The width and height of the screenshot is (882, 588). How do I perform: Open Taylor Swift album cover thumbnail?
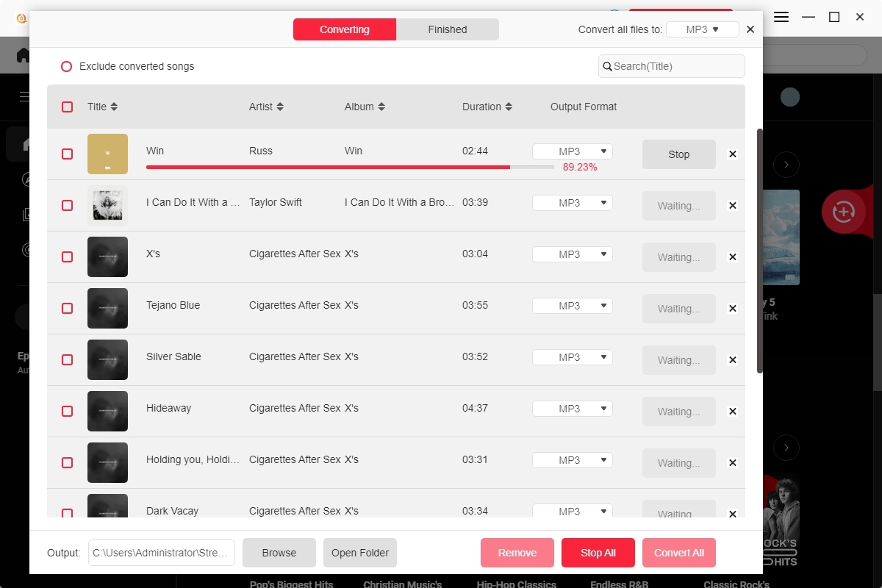pos(107,205)
